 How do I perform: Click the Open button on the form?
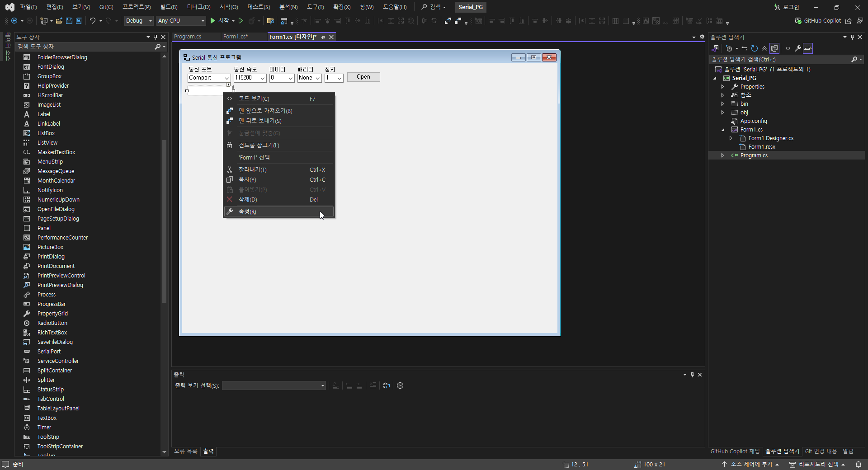[363, 77]
